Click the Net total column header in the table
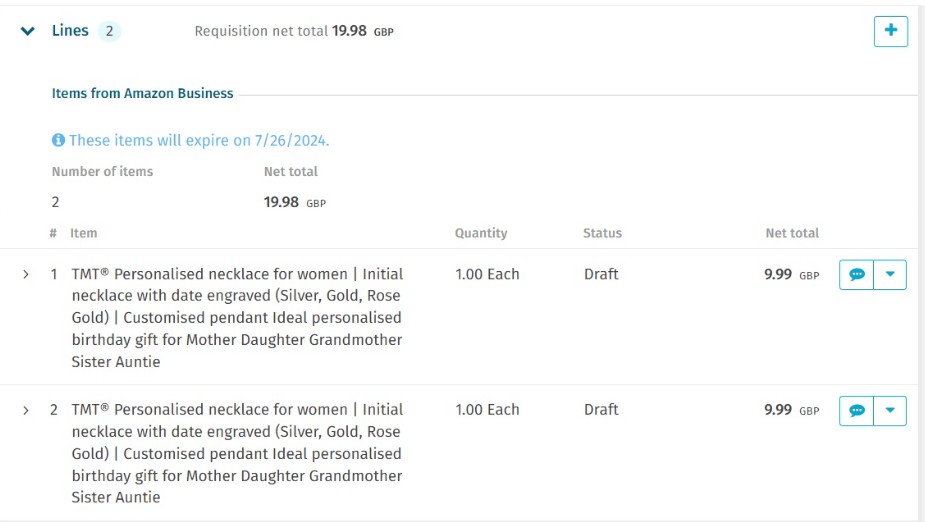 coord(792,233)
